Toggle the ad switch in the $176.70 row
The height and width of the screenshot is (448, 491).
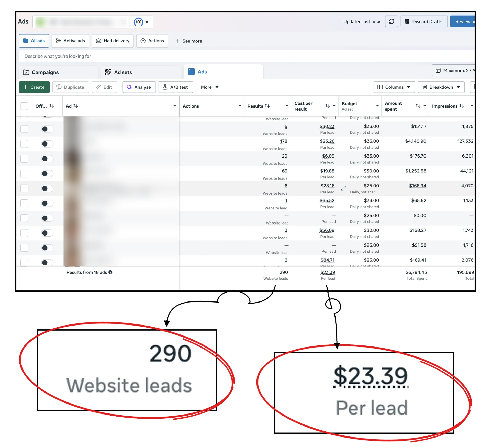click(47, 159)
